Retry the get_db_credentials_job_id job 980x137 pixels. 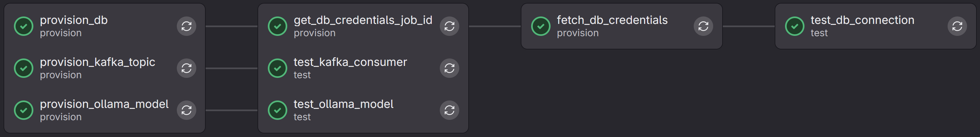[x=449, y=26]
